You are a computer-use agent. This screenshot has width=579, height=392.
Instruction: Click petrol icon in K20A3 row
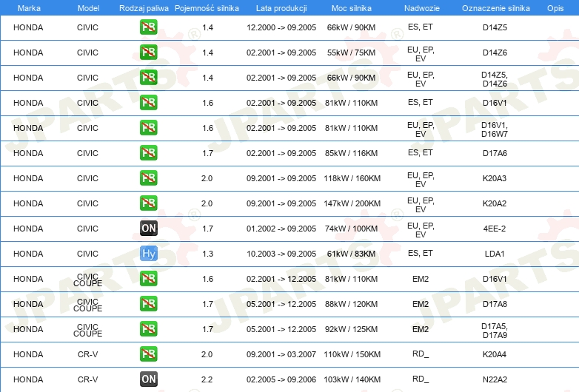click(148, 178)
